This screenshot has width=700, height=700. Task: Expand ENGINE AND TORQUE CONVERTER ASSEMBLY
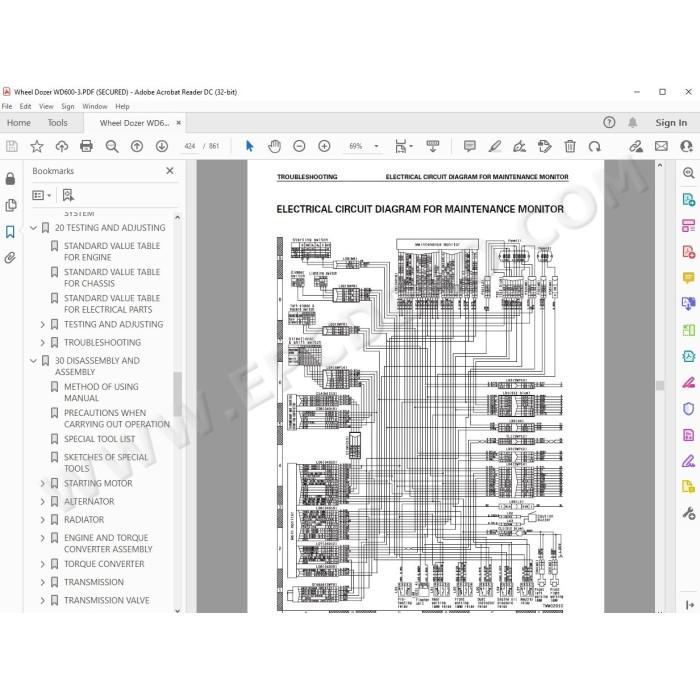point(42,538)
